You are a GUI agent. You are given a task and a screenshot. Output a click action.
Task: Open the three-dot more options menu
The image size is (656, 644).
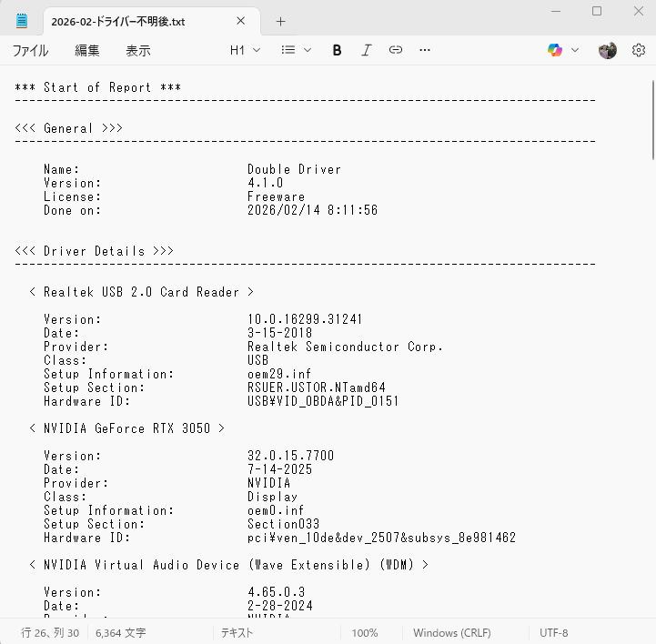pos(425,51)
